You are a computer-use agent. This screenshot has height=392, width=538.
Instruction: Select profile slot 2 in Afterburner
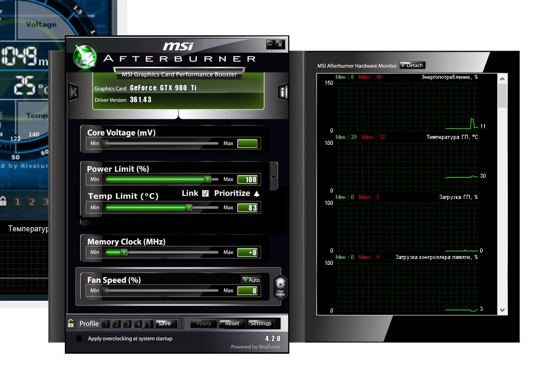coord(117,324)
